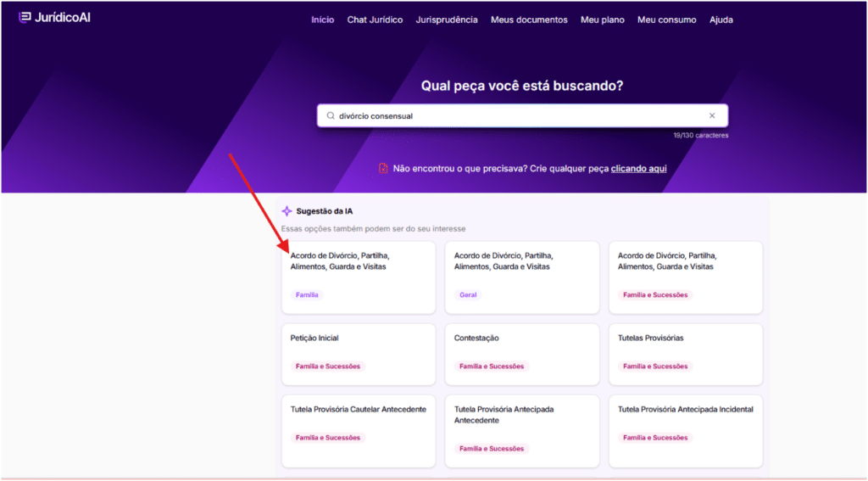The width and height of the screenshot is (868, 481).
Task: View Meu consumo
Action: point(666,20)
